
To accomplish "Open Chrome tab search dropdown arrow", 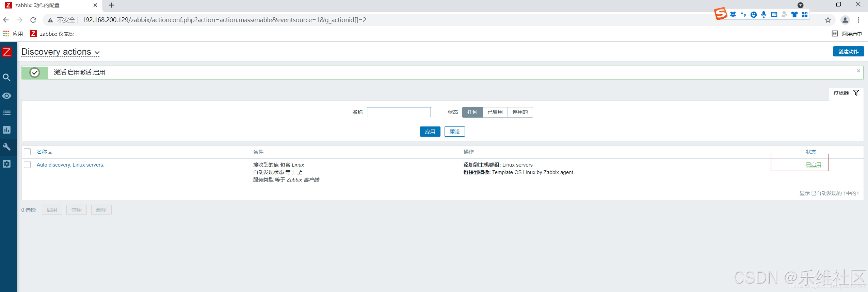I will (801, 5).
